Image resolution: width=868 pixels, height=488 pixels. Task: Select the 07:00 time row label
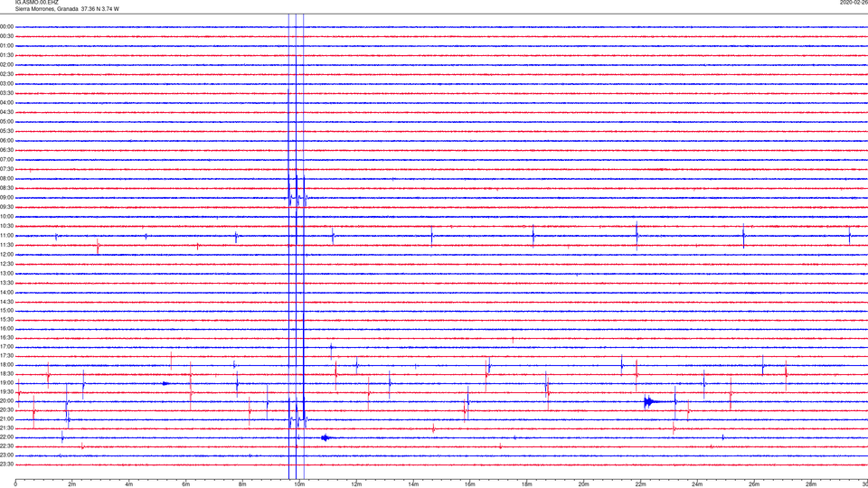[x=6, y=159]
